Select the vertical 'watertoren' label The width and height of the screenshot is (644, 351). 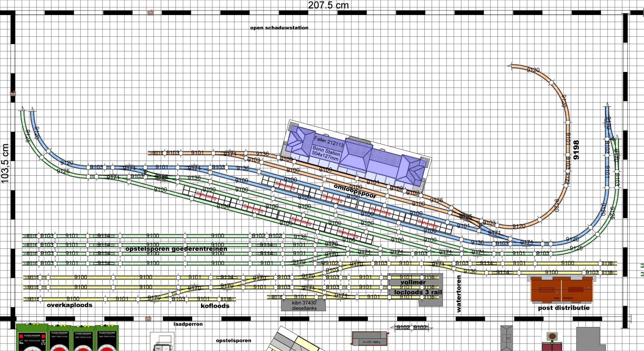(459, 293)
